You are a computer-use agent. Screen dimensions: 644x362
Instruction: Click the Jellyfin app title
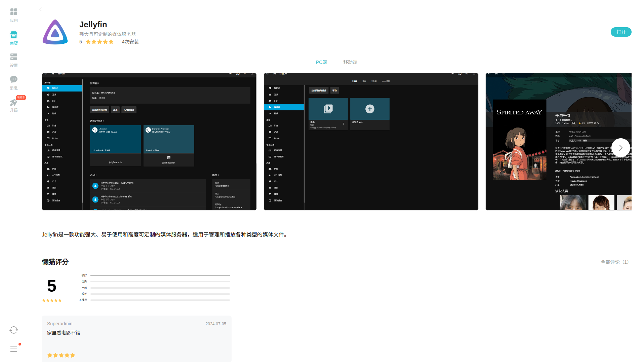pyautogui.click(x=93, y=25)
